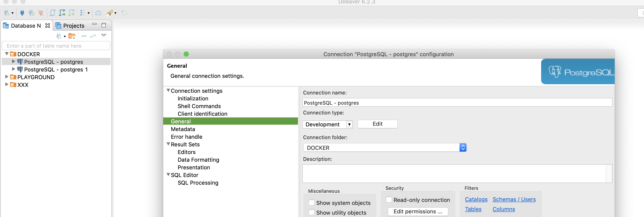The image size is (644, 217).
Task: Click the Link with Editor arrows icon
Action: coord(93,36)
